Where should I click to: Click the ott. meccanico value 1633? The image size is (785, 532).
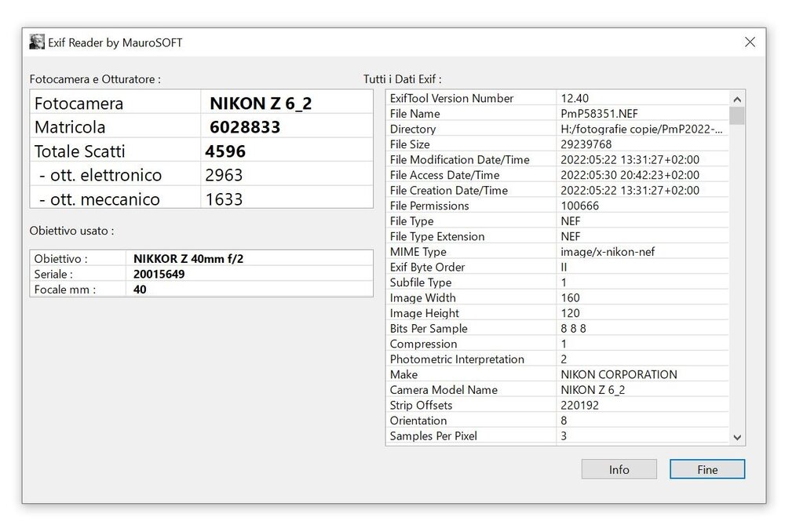coord(224,199)
